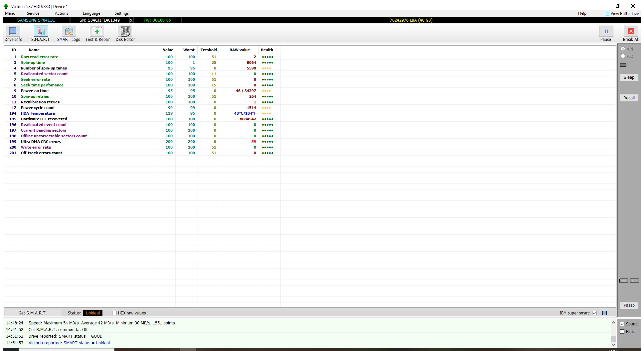Enable the Hints checkbox
This screenshot has height=351, width=644.
(622, 332)
